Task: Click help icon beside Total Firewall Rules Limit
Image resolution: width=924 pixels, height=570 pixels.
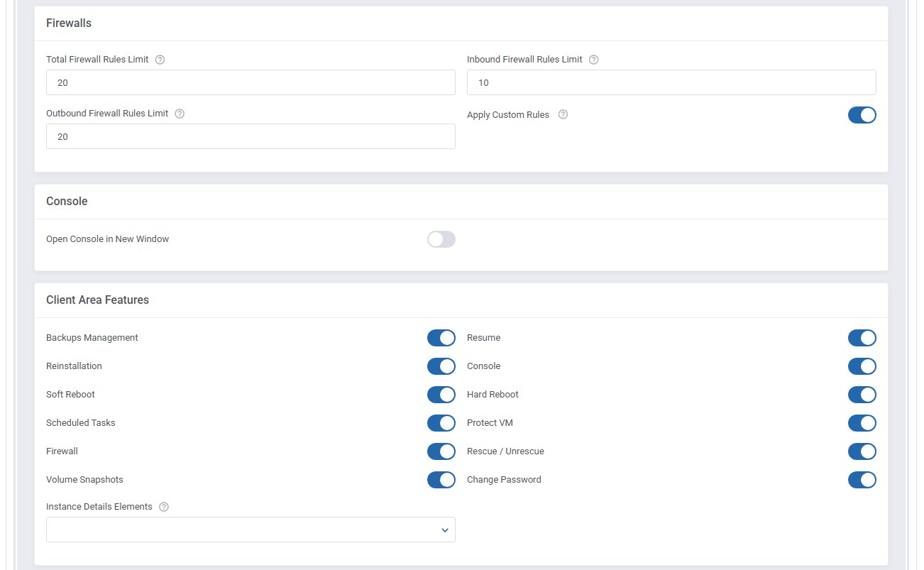Action: click(x=160, y=60)
